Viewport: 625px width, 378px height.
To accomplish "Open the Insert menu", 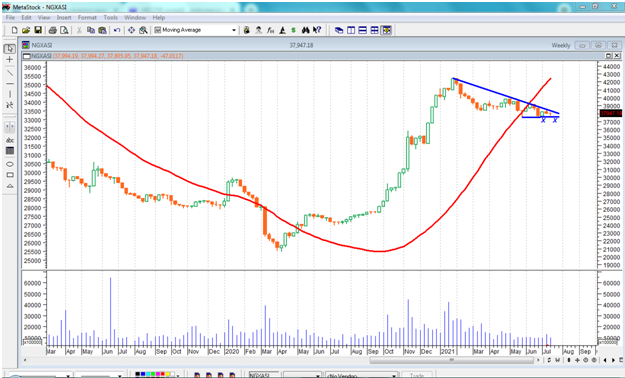I will (64, 18).
